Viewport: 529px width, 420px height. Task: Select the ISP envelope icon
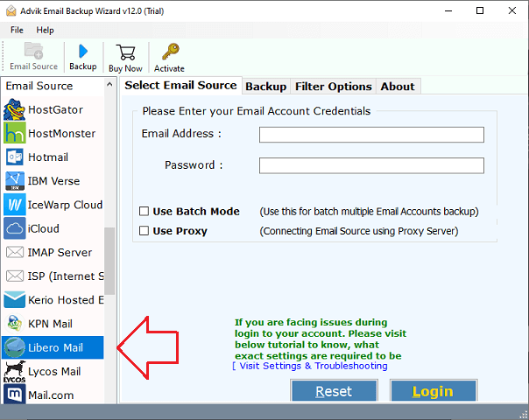pyautogui.click(x=15, y=276)
